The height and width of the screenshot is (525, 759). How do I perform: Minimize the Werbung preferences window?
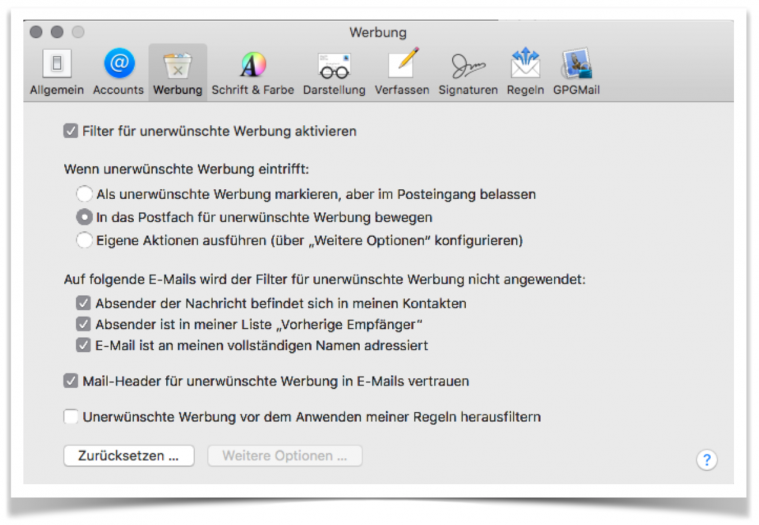[x=57, y=32]
